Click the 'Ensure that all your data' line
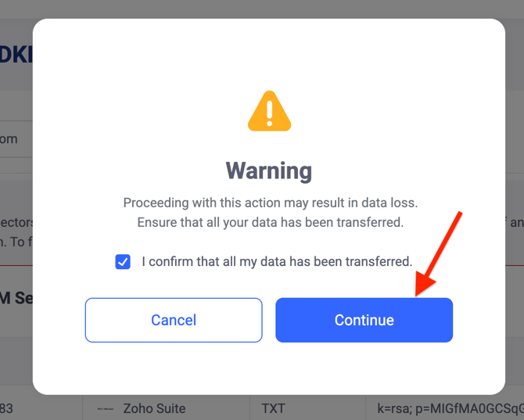 [271, 222]
